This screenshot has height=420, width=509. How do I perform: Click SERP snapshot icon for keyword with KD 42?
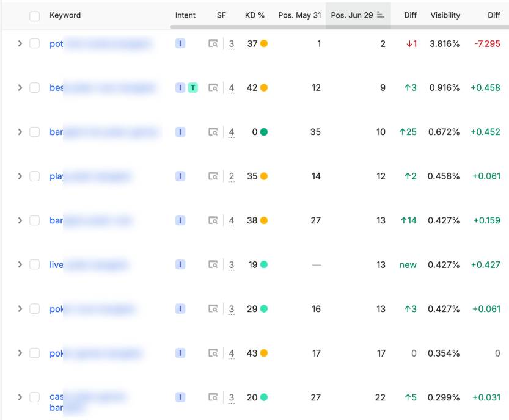click(x=213, y=87)
